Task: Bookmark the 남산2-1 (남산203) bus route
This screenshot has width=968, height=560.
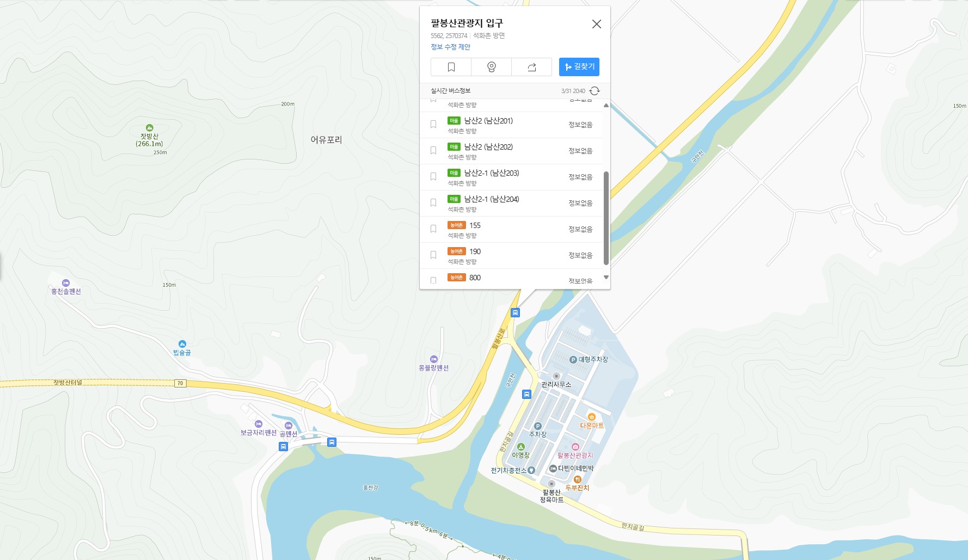Action: [x=433, y=177]
